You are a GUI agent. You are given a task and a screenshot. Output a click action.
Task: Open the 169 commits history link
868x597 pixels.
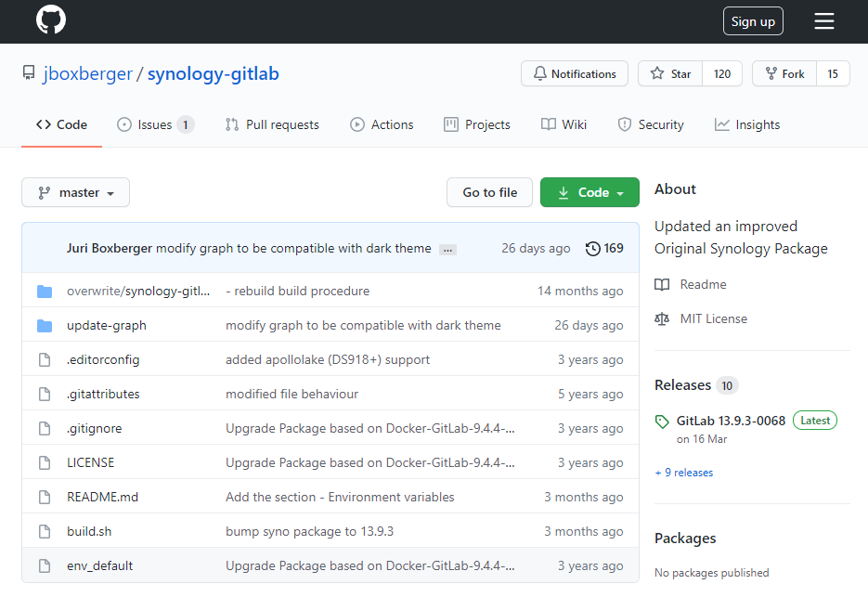604,249
